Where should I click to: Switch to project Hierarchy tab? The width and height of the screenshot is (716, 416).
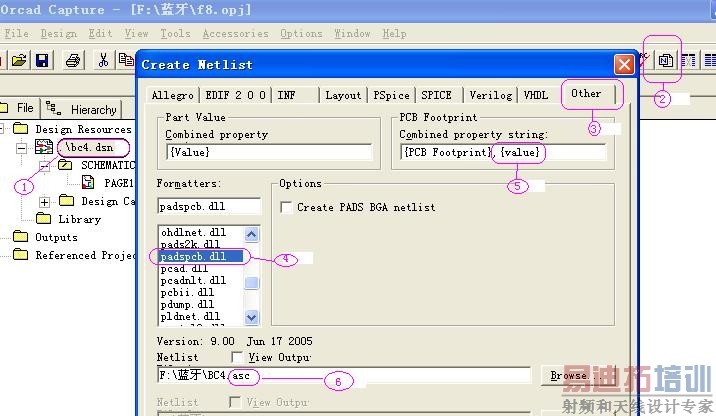point(82,109)
